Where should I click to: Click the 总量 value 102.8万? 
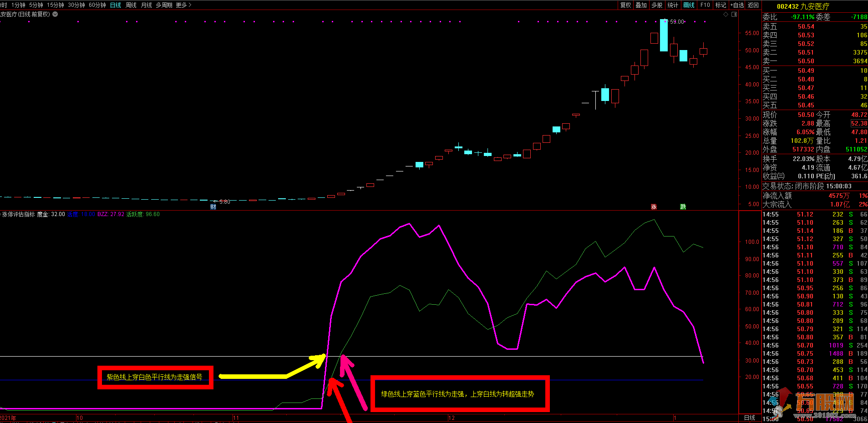(802, 141)
